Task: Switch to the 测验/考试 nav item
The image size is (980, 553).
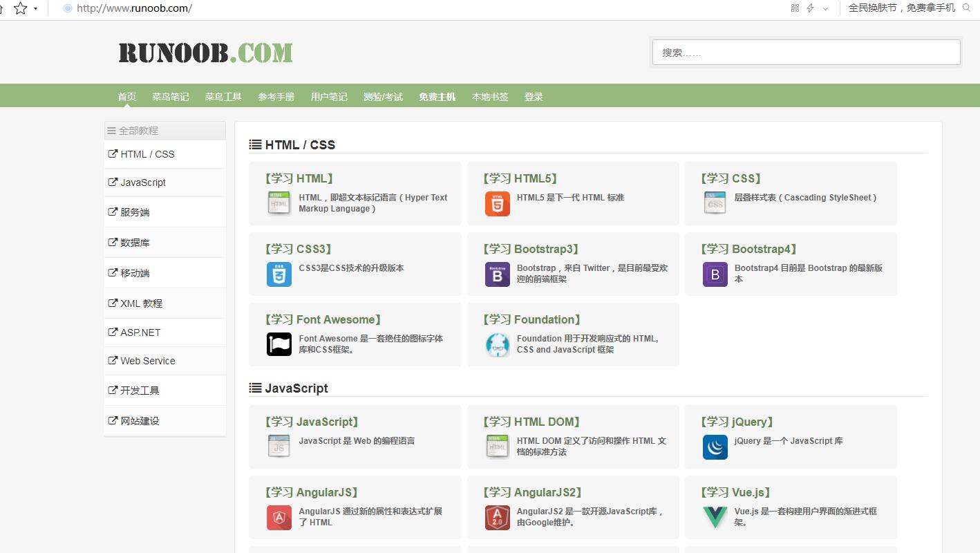Action: coord(383,96)
